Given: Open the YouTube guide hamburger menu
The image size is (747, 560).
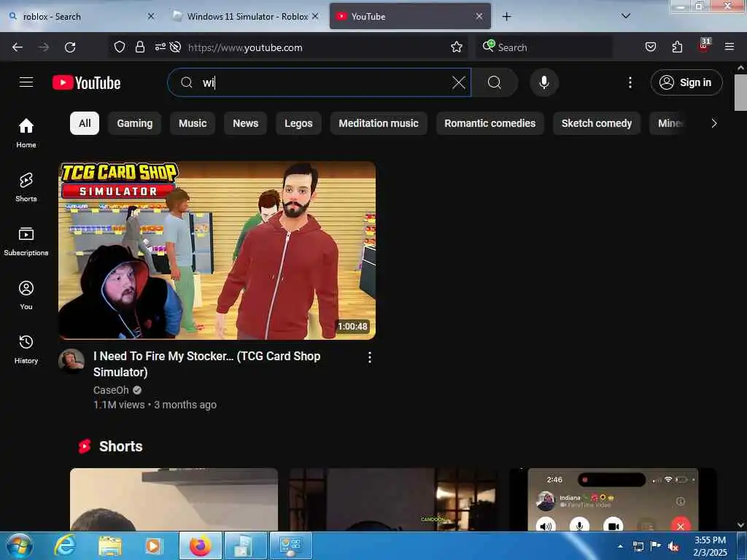Looking at the screenshot, I should point(26,82).
